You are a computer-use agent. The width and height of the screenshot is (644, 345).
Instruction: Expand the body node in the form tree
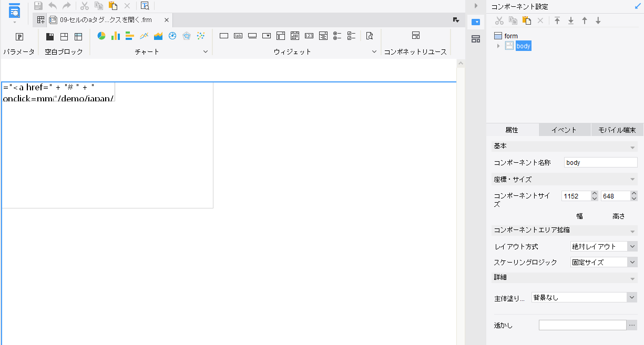[498, 46]
